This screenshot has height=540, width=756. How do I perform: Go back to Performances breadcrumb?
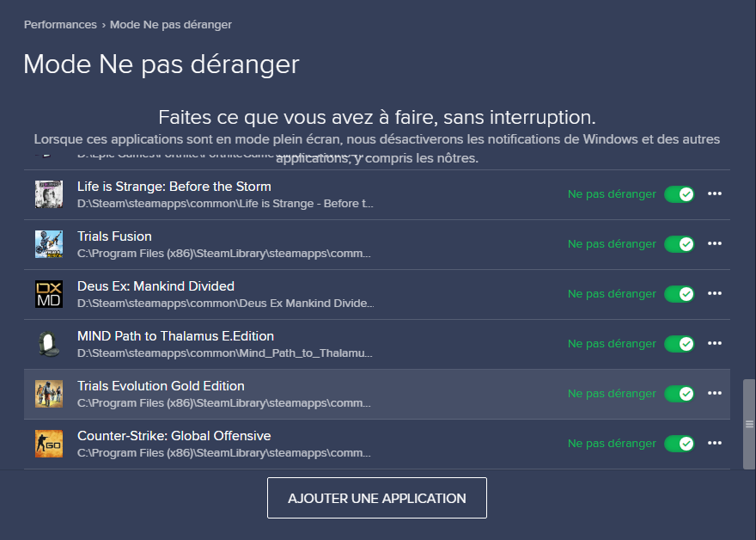coord(60,25)
